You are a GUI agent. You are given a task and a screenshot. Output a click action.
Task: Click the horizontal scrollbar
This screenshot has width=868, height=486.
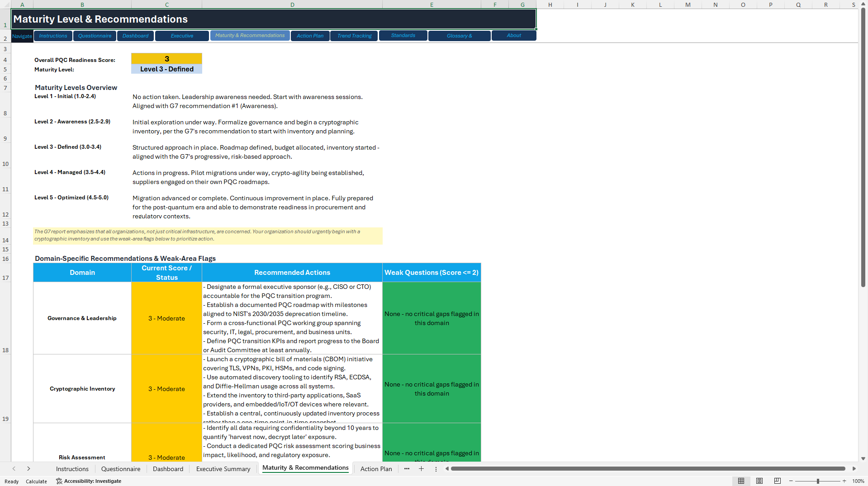click(648, 469)
